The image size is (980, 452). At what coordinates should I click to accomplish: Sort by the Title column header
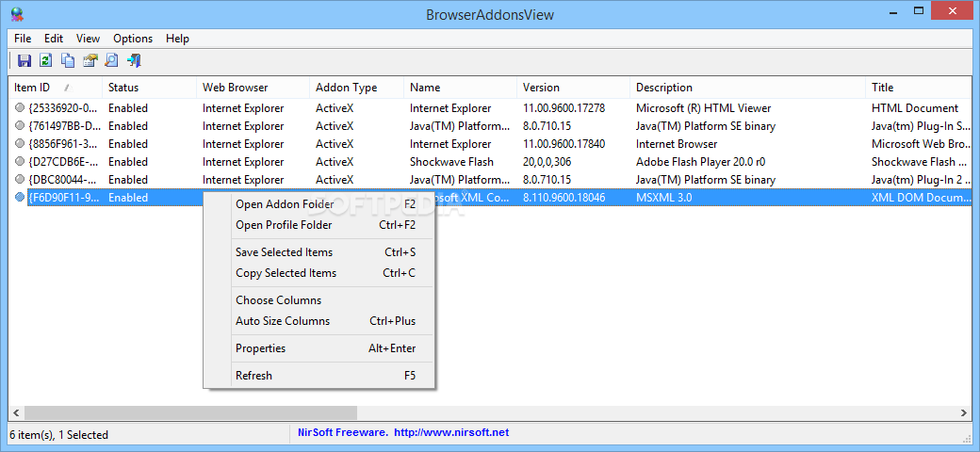tap(919, 88)
